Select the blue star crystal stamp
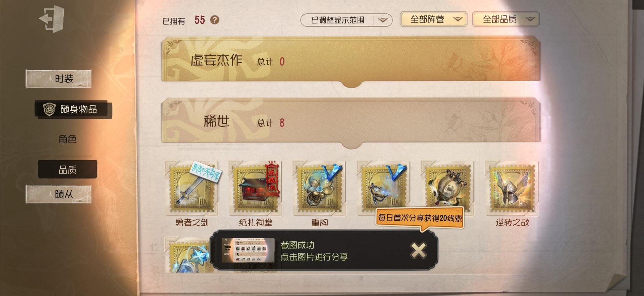The height and width of the screenshot is (296, 644). coord(187,255)
